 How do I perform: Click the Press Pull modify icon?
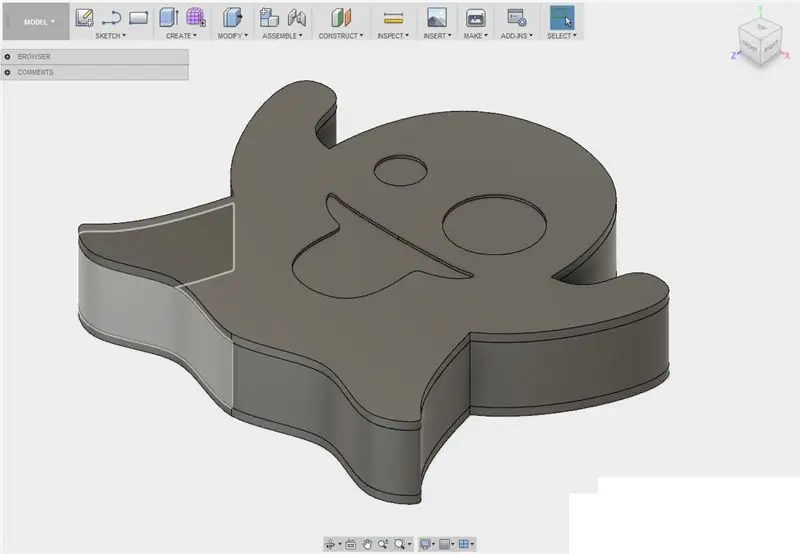click(x=232, y=17)
